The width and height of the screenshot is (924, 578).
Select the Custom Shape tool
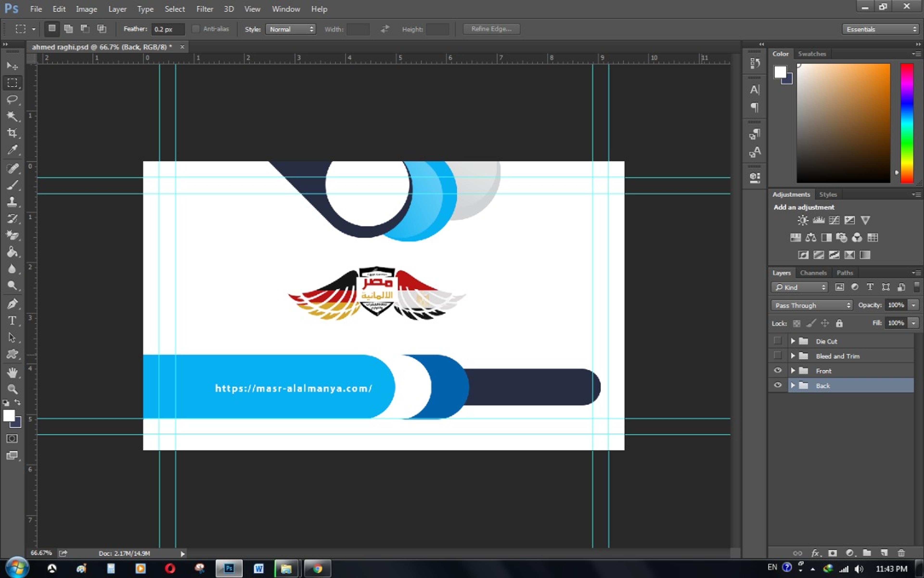[12, 354]
